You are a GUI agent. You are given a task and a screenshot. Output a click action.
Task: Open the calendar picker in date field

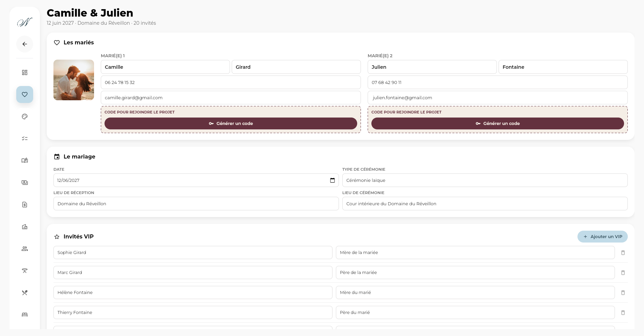point(332,180)
